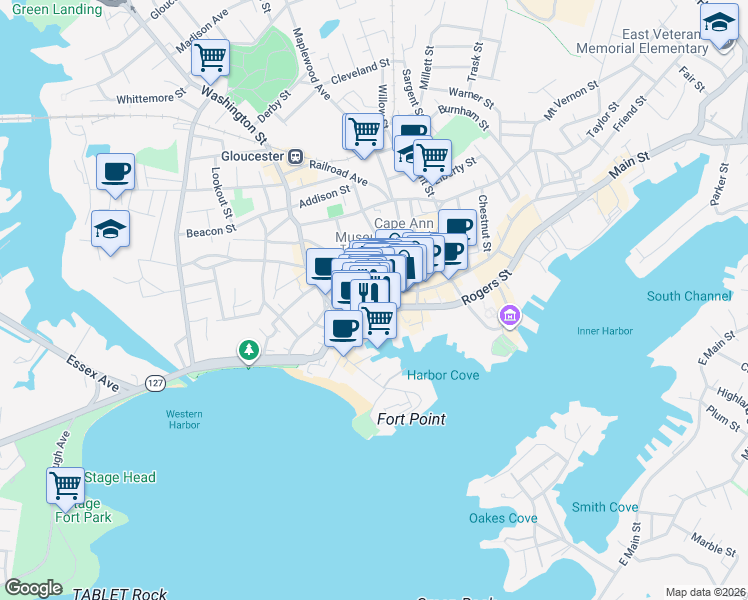The image size is (748, 600).
Task: Click the Cape Ann label
Action: click(x=404, y=223)
